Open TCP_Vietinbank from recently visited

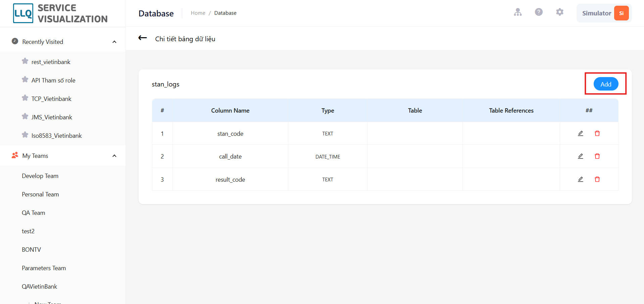click(51, 99)
